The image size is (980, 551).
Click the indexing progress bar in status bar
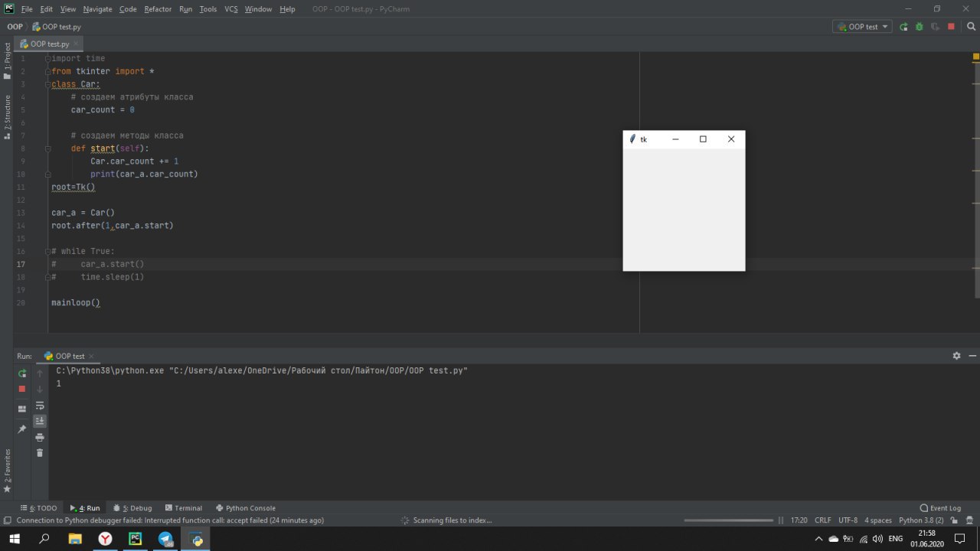[x=728, y=520]
